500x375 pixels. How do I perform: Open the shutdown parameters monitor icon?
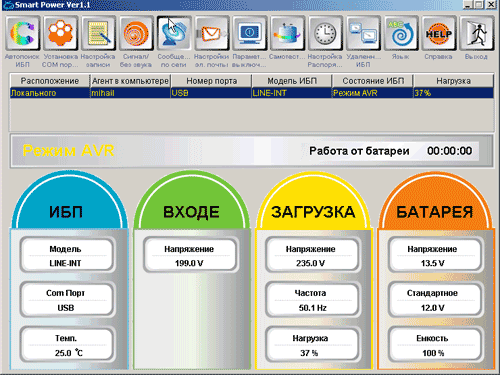tap(249, 34)
